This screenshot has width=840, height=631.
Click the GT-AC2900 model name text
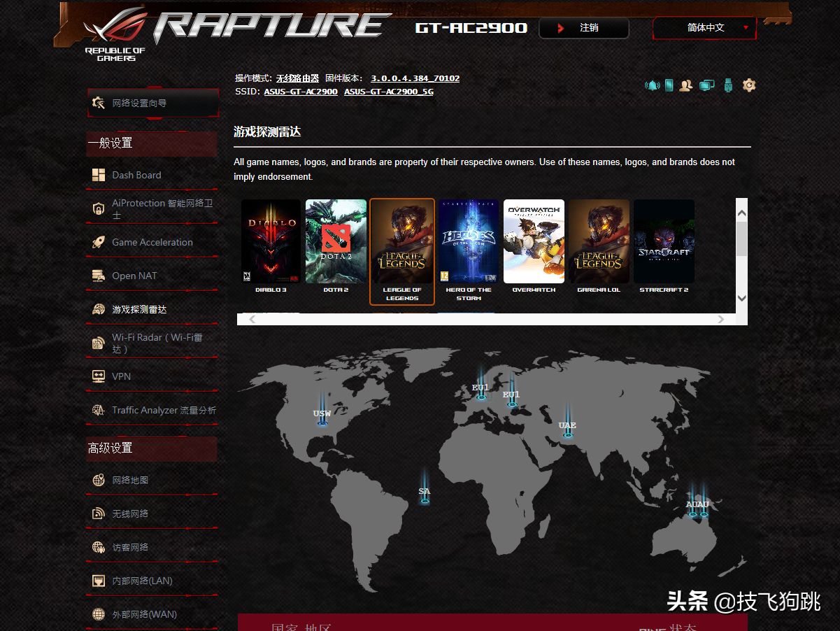(x=471, y=28)
